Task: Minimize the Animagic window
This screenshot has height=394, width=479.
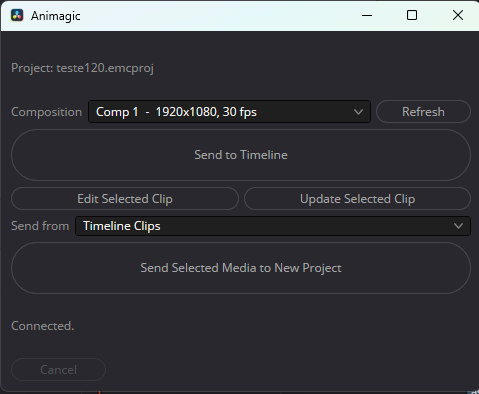Action: 367,15
